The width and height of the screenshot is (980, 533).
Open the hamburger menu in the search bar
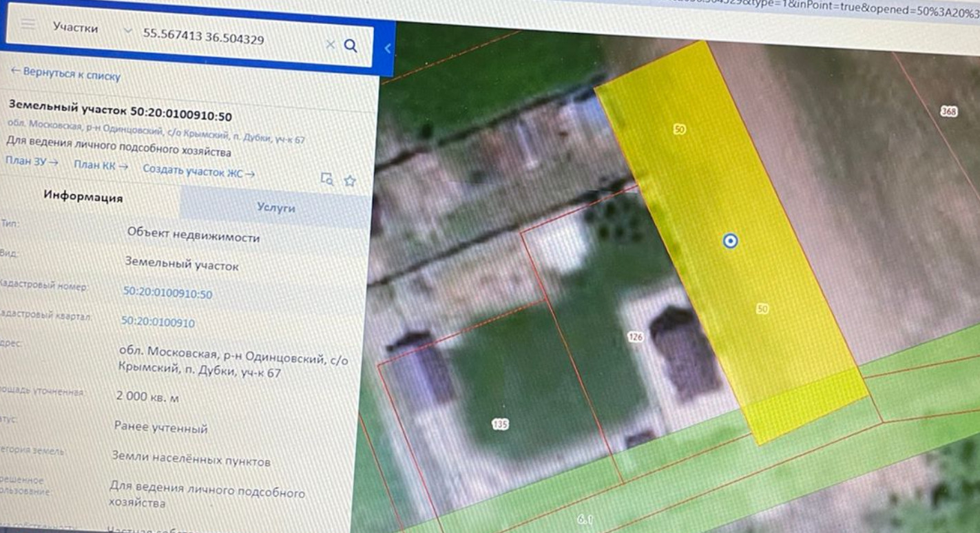point(28,24)
